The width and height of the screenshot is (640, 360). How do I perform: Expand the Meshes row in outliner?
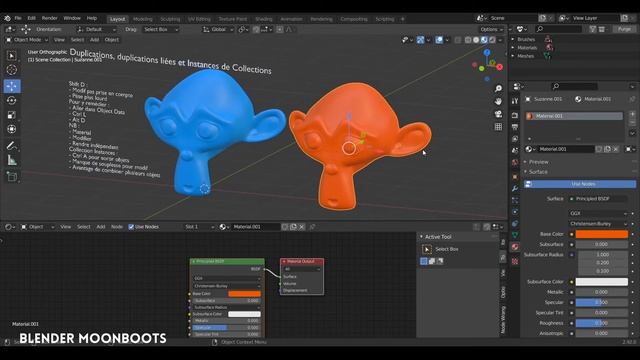(513, 56)
